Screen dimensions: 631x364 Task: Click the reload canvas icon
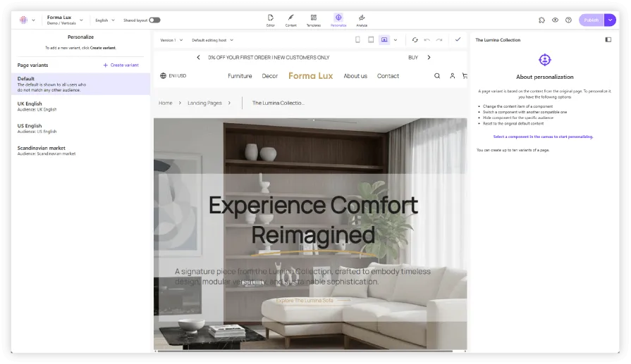415,39
